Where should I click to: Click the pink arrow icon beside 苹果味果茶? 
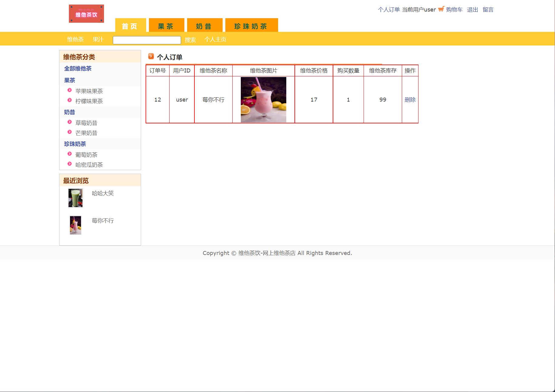[x=69, y=91]
